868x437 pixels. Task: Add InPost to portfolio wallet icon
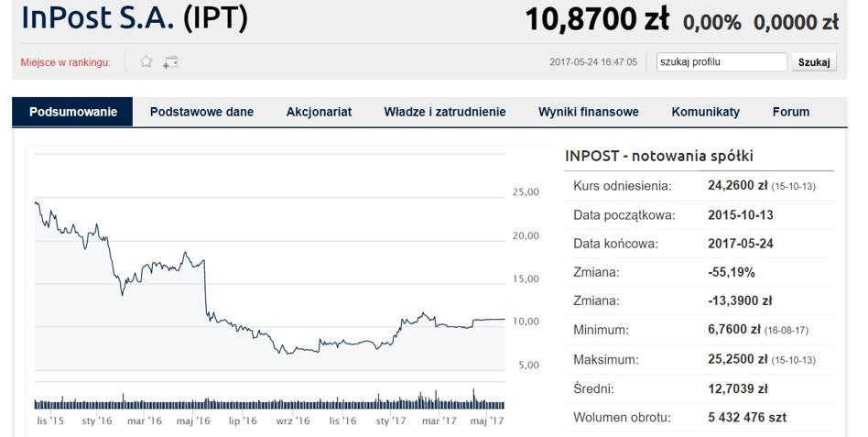(x=170, y=62)
